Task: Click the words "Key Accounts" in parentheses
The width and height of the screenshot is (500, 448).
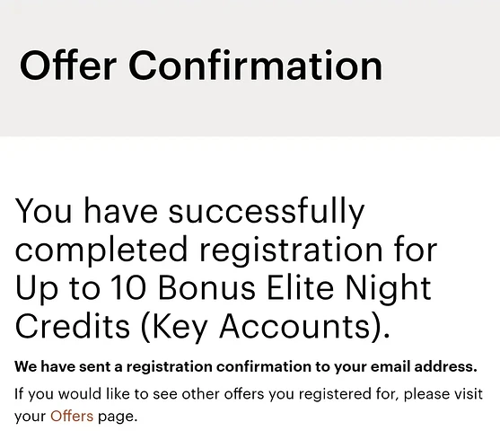Action: (x=262, y=327)
